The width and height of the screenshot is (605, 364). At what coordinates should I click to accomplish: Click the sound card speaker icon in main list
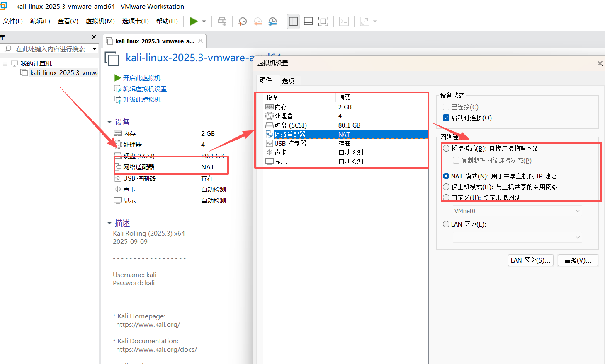[118, 189]
